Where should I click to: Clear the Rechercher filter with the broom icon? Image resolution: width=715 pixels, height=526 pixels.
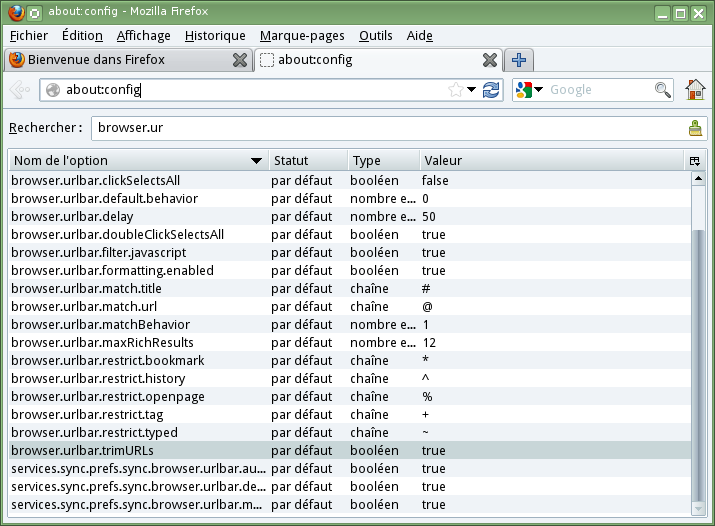[695, 128]
